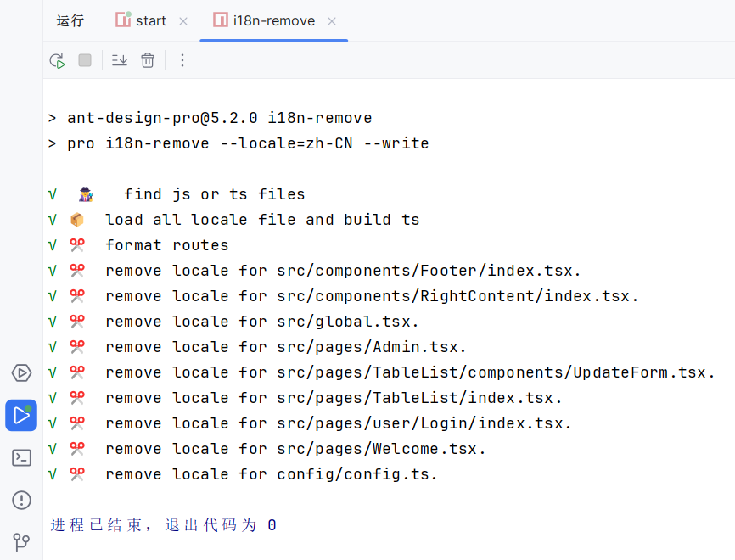Viewport: 735px width, 560px height.
Task: Click the config/config.ts output line
Action: [x=272, y=474]
